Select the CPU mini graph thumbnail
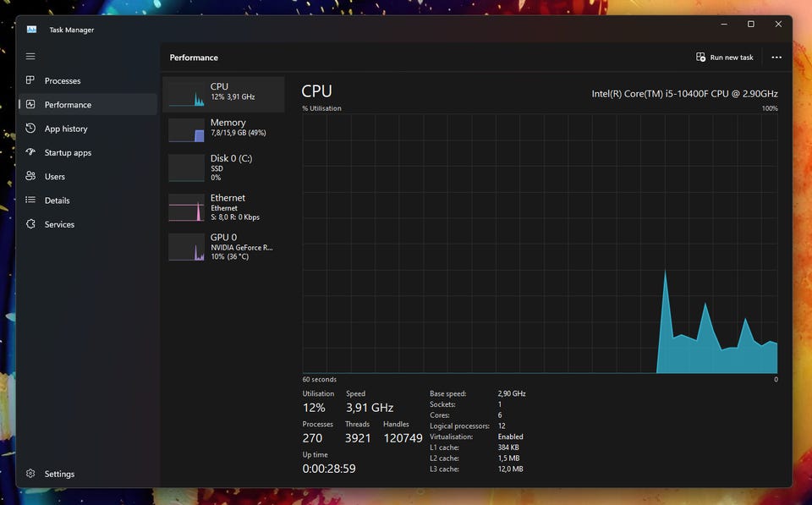Viewport: 812px width, 505px height. 186,94
